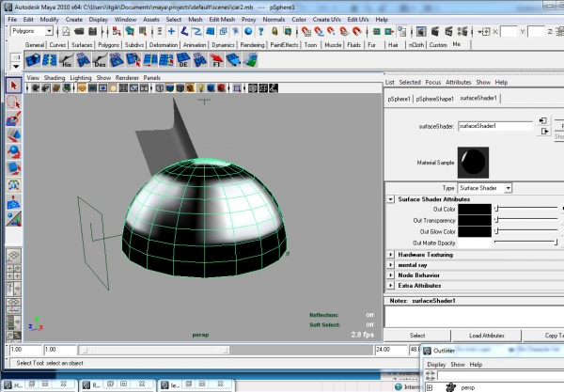Toggle use-all-lights lightbulb icon
564x392 pixels.
(201, 88)
